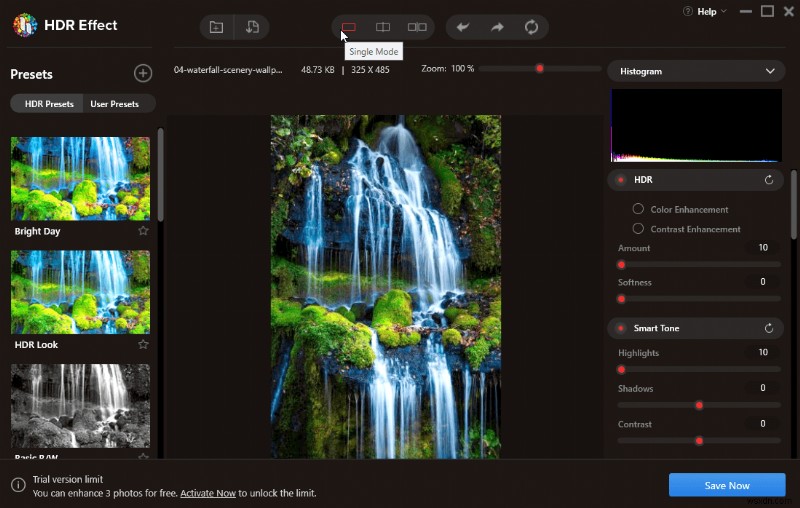Click the histogram graph

696,125
